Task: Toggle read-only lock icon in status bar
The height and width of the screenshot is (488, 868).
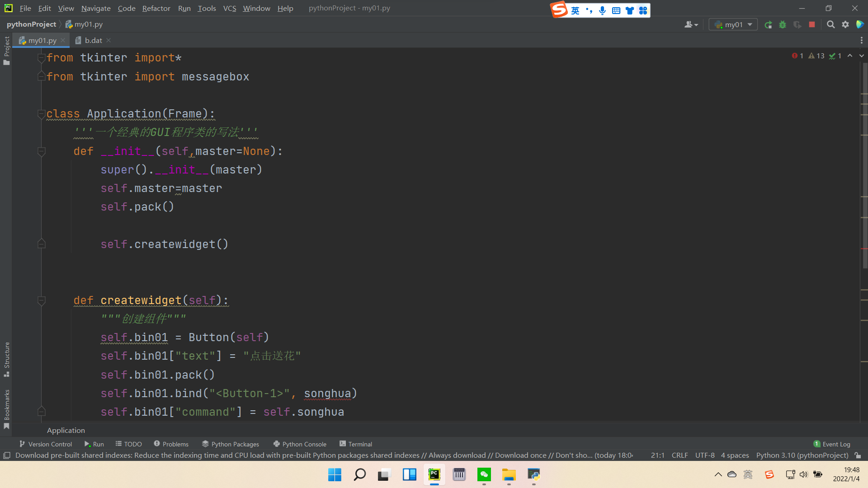Action: pyautogui.click(x=858, y=455)
